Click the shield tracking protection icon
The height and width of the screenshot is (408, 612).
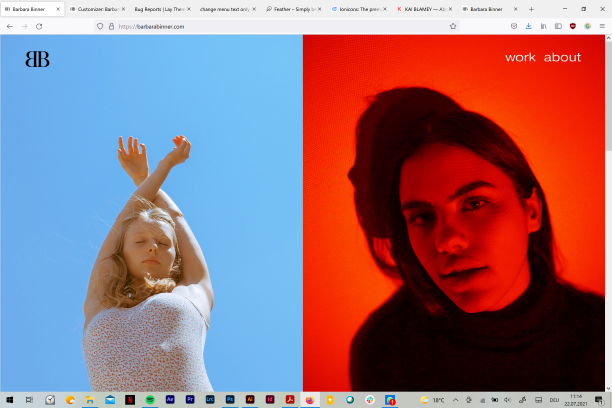click(100, 26)
